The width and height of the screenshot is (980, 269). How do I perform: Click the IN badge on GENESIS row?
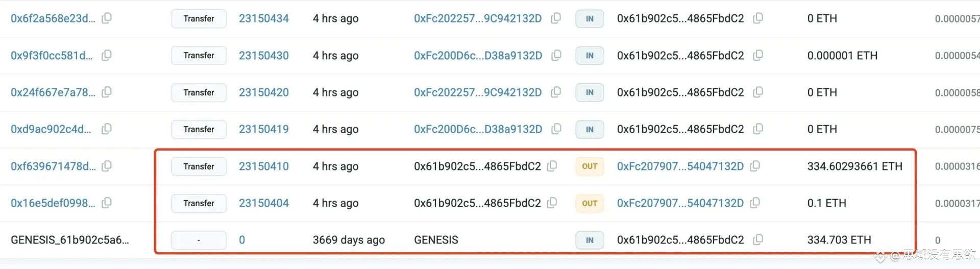tap(590, 240)
